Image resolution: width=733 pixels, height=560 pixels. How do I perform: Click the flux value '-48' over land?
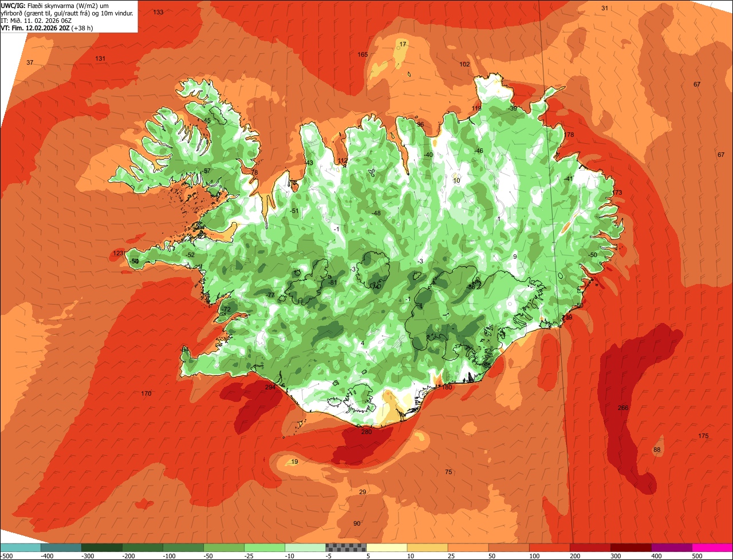(x=376, y=213)
